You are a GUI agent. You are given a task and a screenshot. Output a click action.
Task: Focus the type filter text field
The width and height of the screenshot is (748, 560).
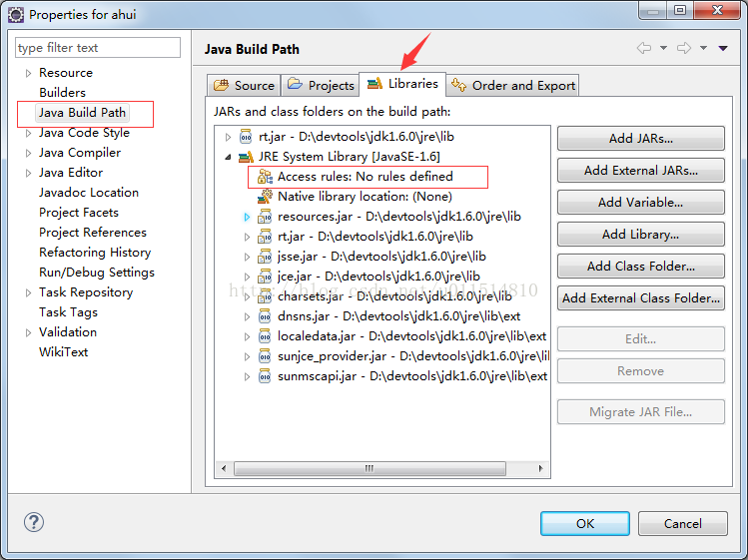[98, 48]
